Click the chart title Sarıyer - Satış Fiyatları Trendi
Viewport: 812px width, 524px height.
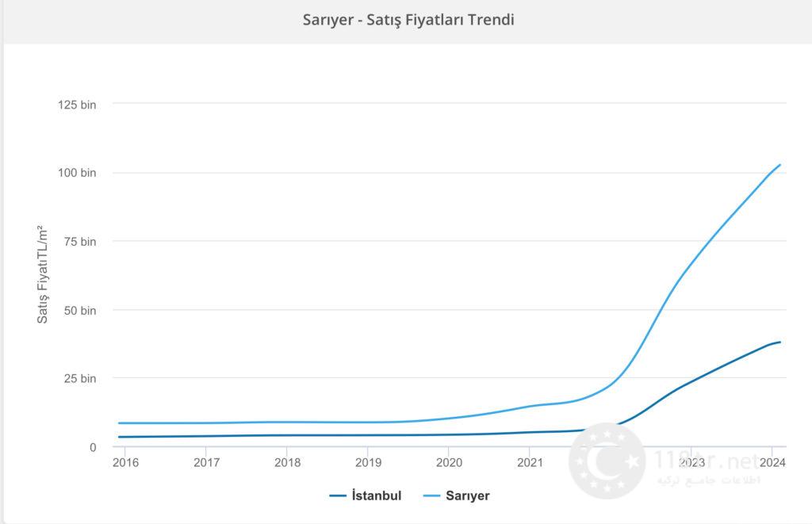(408, 20)
